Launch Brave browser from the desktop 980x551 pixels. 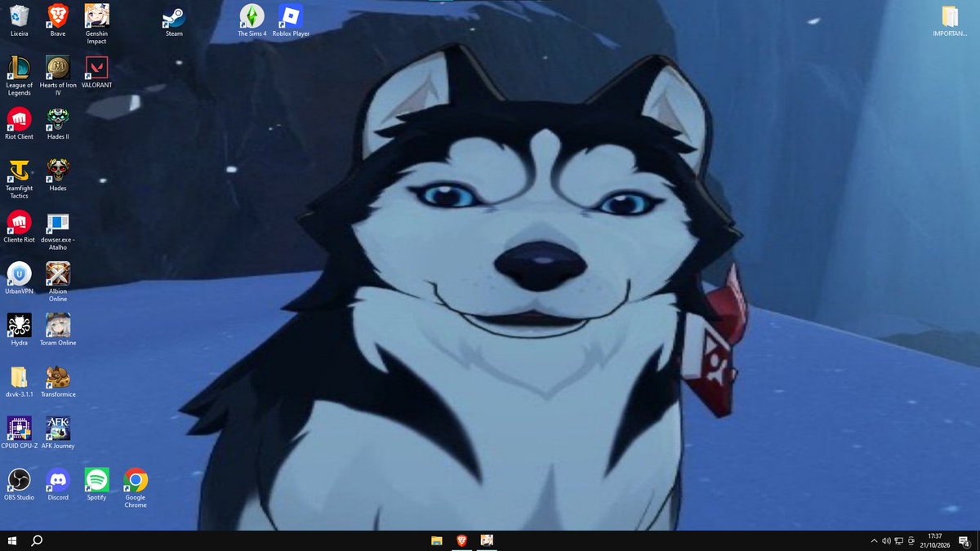pyautogui.click(x=58, y=21)
